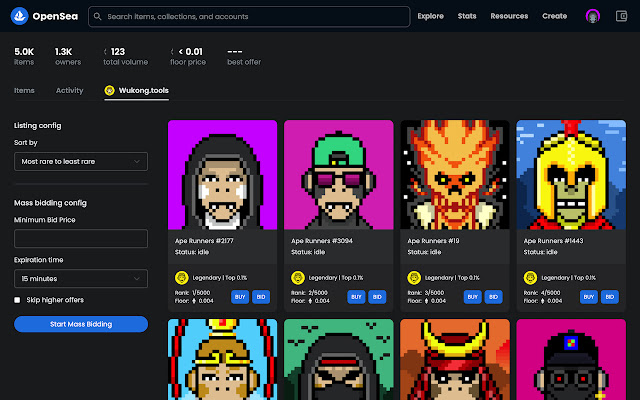Open the Ape Runners #19 flaming skull image

coord(455,175)
